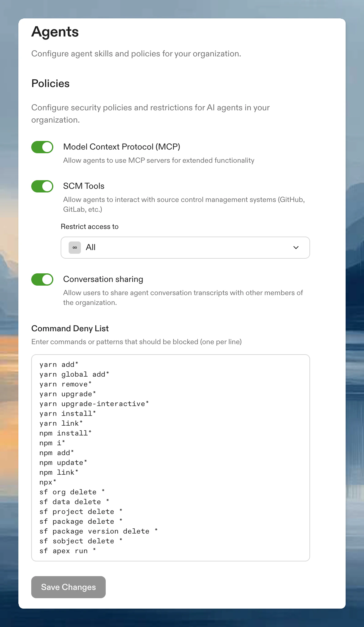Click the infinity icon beside "All"
This screenshot has width=364, height=627.
[74, 247]
